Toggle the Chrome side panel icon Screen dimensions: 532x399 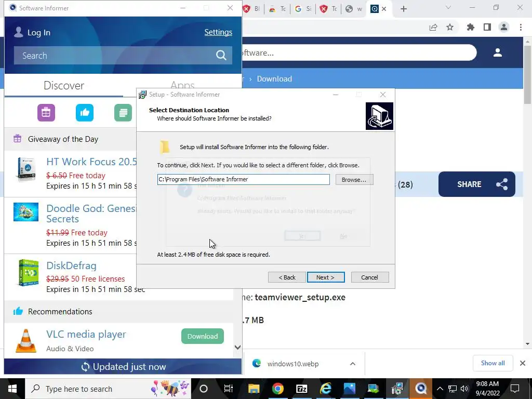pyautogui.click(x=487, y=27)
